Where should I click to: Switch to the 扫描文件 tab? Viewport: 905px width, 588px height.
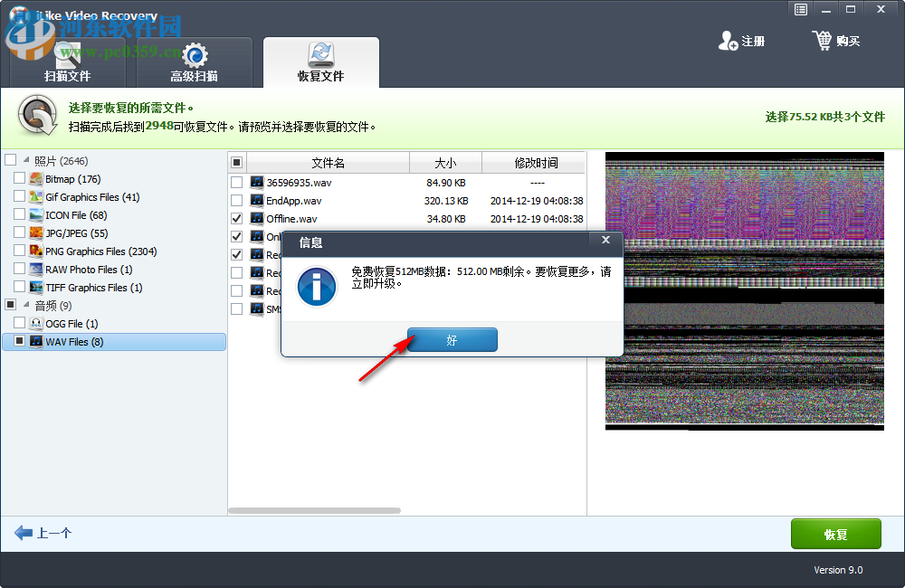pyautogui.click(x=69, y=62)
